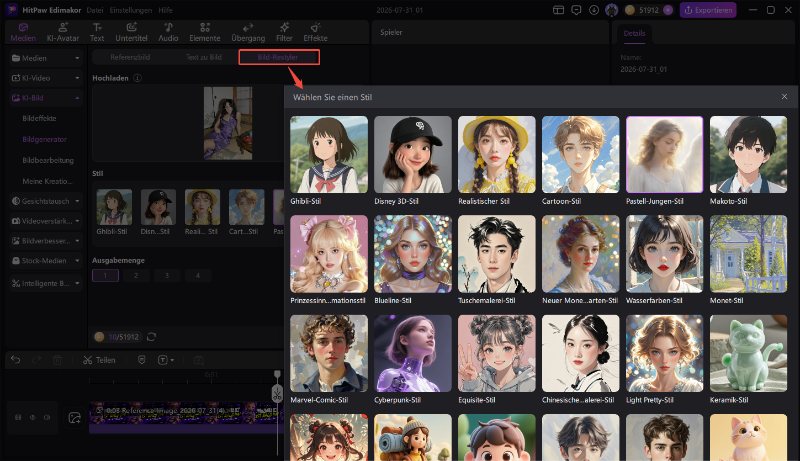Click the redo arrow in timeline toolbar
Image resolution: width=800 pixels, height=461 pixels.
pos(37,360)
